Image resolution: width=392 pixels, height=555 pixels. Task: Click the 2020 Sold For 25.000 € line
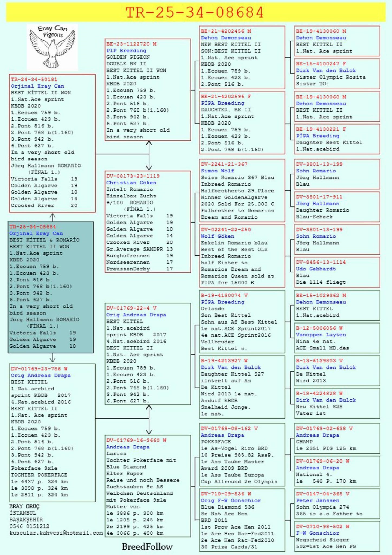[238, 204]
